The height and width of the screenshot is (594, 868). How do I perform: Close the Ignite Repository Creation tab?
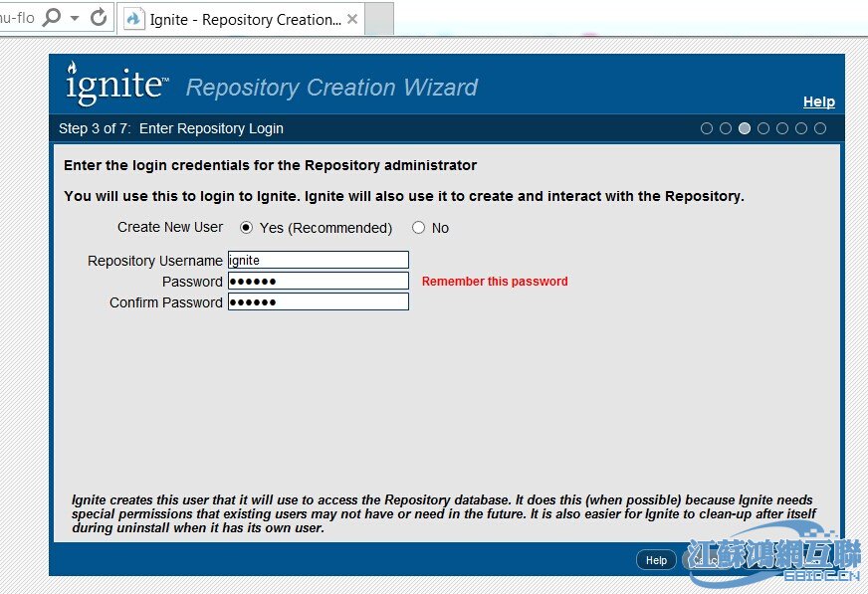[352, 19]
